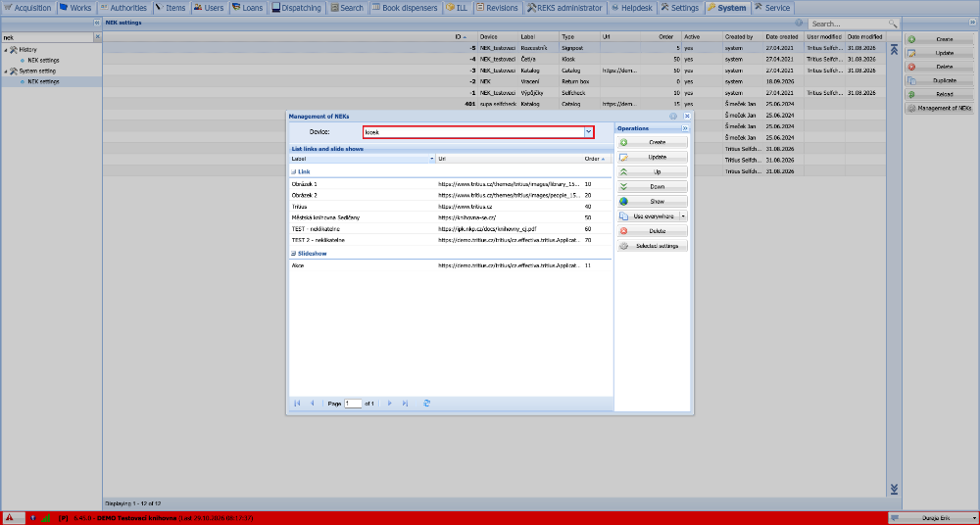Open Device combo box dropdown arrow
The height and width of the screenshot is (525, 980).
point(588,132)
